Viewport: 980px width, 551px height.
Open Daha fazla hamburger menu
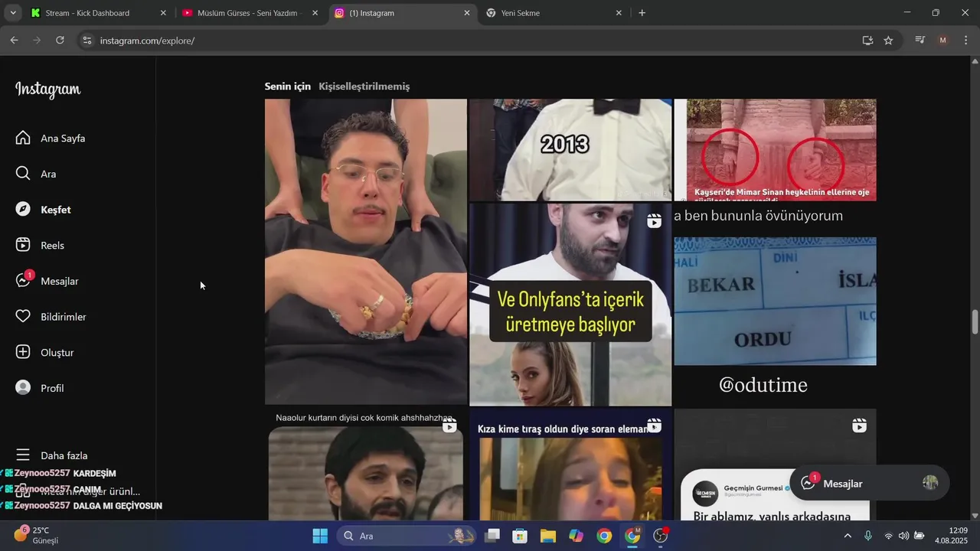tap(23, 455)
